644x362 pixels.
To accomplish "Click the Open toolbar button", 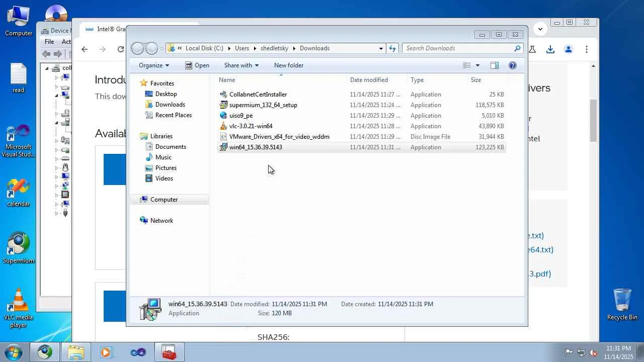I will click(197, 65).
